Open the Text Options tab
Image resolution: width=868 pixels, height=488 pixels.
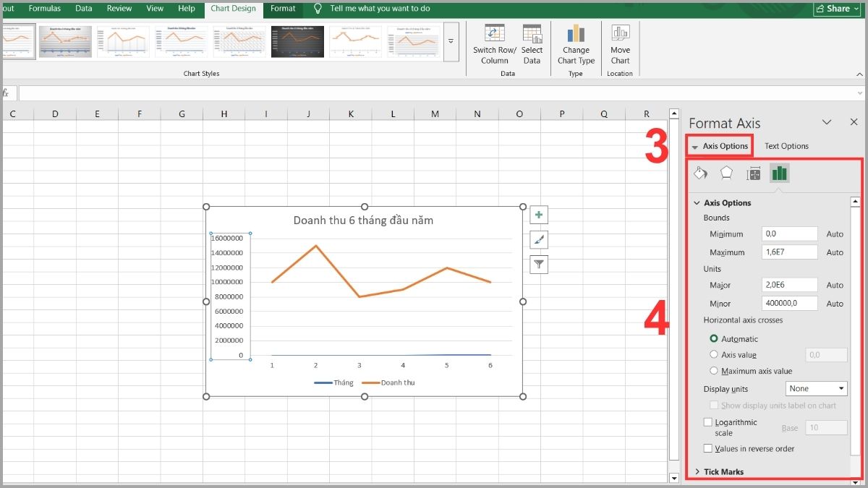(x=786, y=146)
